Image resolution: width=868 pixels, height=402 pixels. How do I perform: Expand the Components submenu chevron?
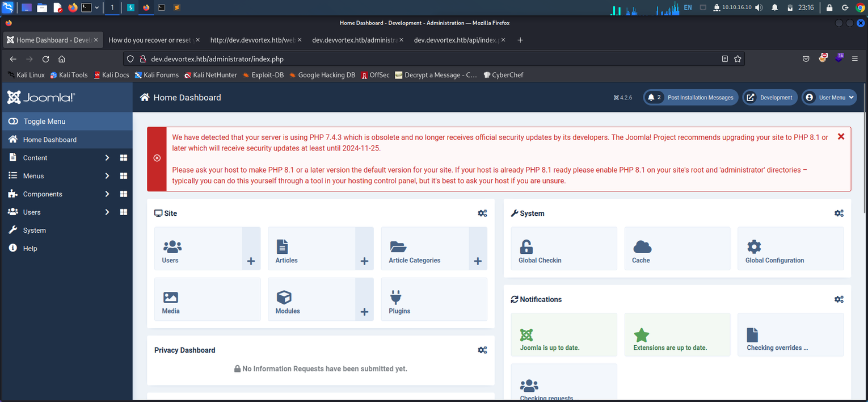pos(107,194)
